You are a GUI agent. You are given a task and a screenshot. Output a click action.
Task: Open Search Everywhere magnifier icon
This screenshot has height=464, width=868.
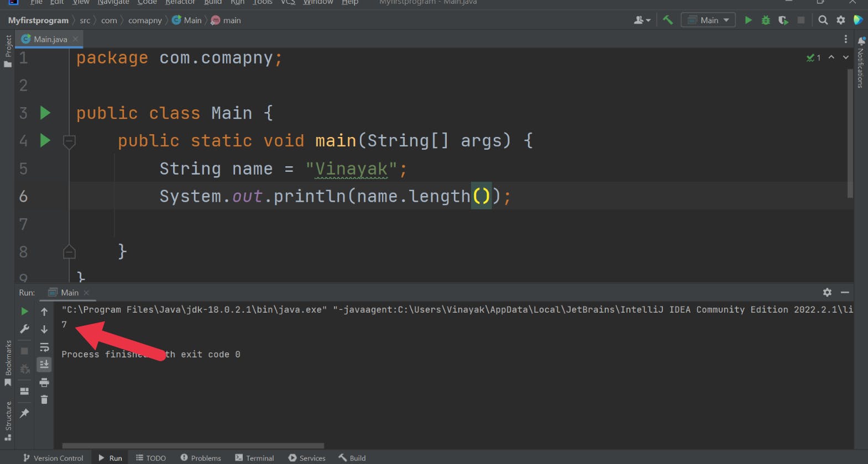click(x=823, y=20)
